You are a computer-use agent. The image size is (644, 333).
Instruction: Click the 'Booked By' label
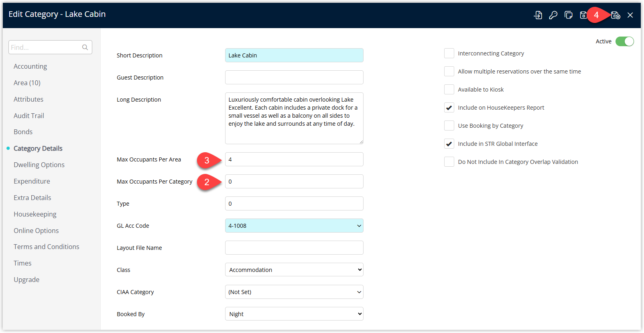[131, 314]
